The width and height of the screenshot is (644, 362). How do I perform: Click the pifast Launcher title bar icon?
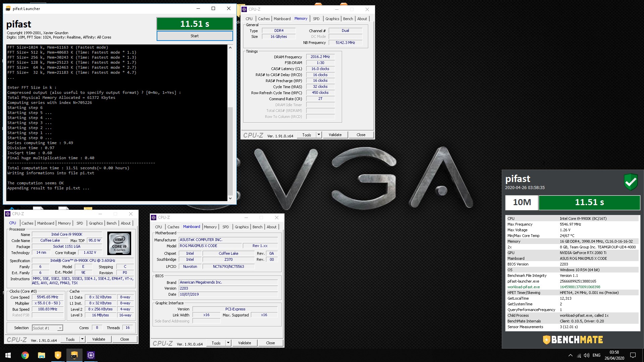(x=8, y=9)
